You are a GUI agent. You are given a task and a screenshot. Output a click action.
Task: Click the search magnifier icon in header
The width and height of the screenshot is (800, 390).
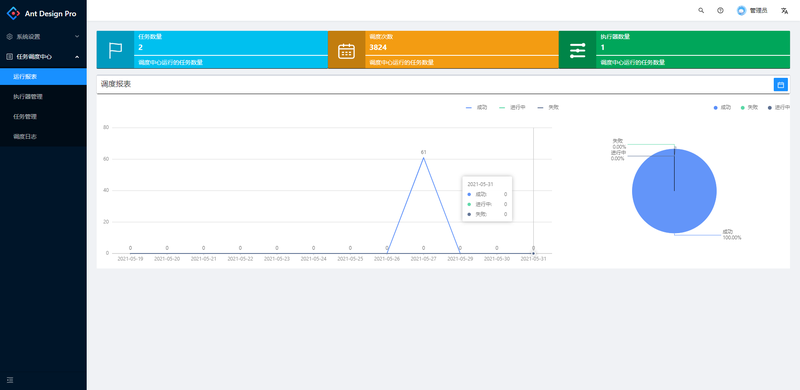pos(701,10)
